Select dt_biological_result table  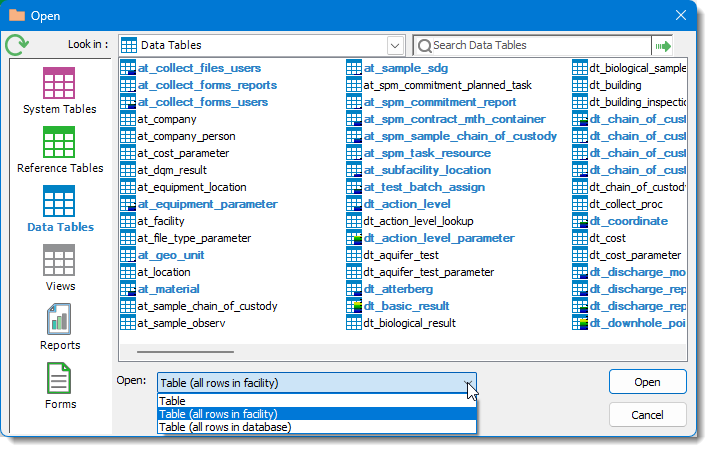[409, 323]
